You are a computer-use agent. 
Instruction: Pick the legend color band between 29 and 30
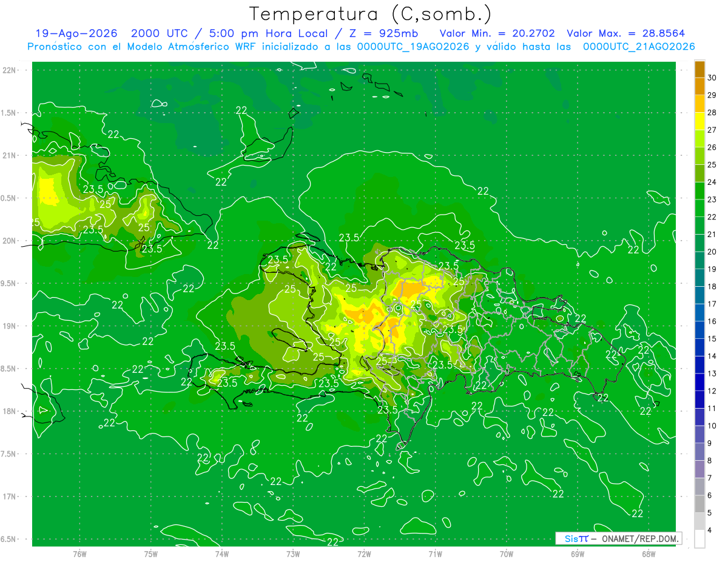tap(699, 86)
